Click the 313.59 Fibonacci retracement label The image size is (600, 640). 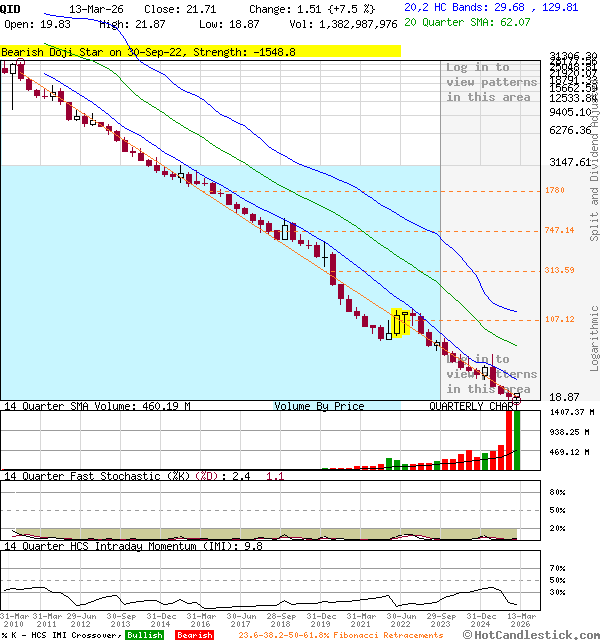(559, 270)
